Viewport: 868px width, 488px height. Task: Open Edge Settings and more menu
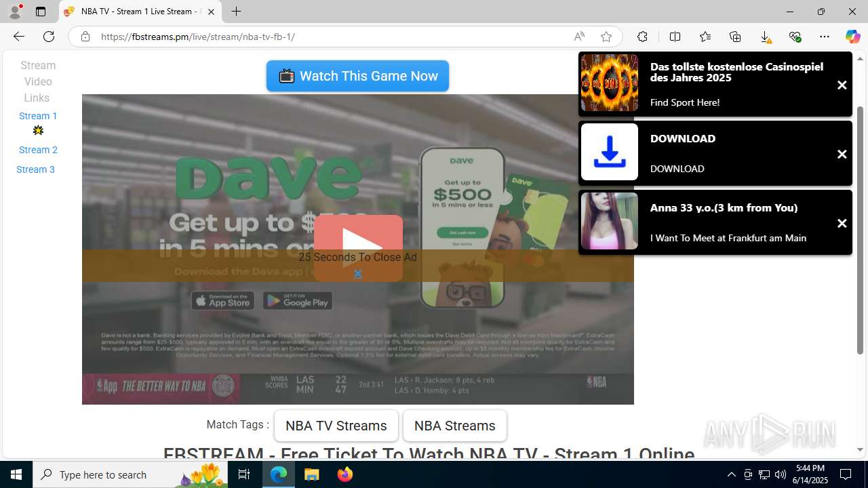click(x=825, y=37)
